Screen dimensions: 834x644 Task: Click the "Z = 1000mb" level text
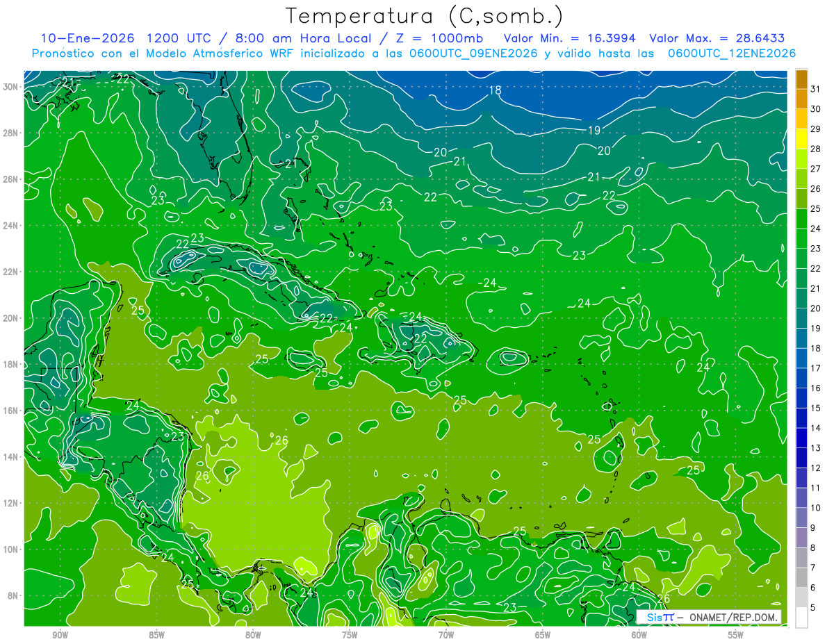tap(441, 38)
